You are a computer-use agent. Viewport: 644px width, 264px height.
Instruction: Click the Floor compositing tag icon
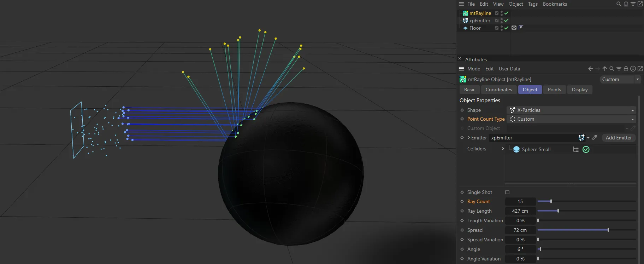click(x=521, y=28)
